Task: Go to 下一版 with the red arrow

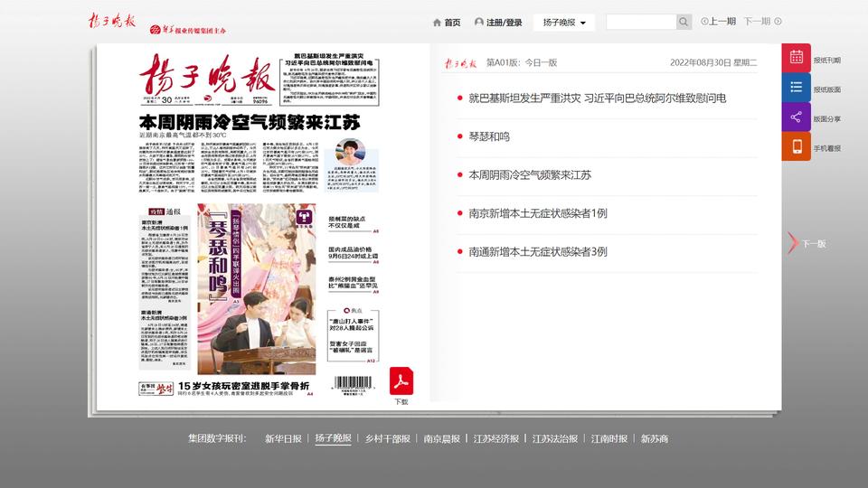Action: (x=793, y=243)
